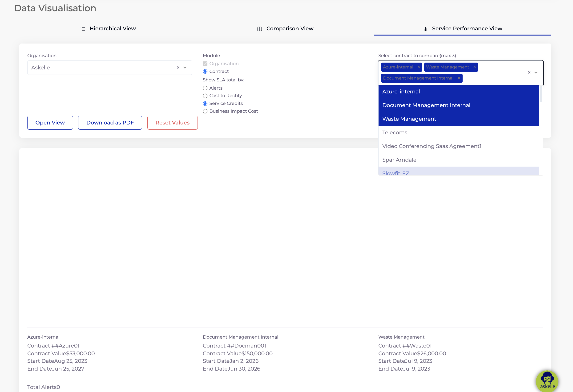This screenshot has width=573, height=392.
Task: Clear all selected contracts
Action: 529,72
